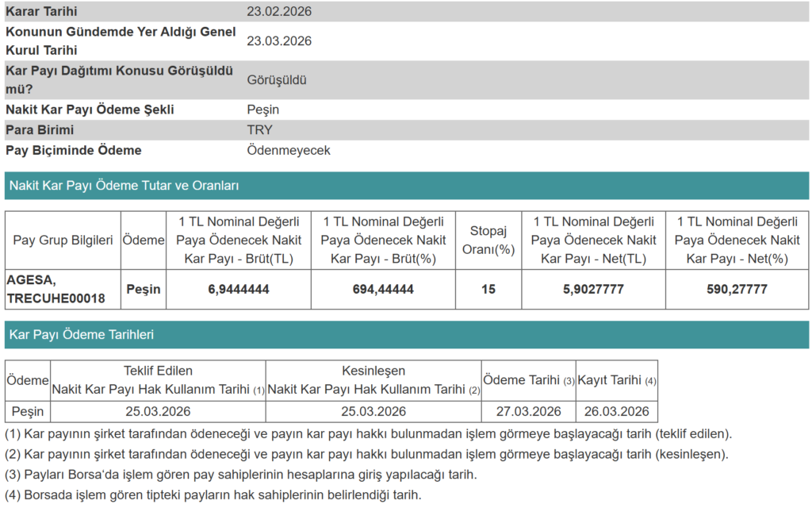Click the 'Ödeme Tarihi (3)' column header
Image resolution: width=812 pixels, height=508 pixels.
coord(528,380)
